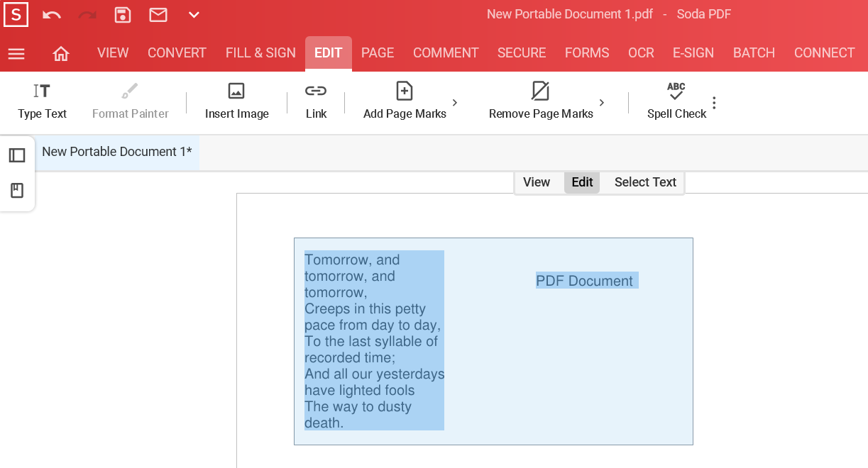This screenshot has width=868, height=468.
Task: Activate the Edit mode button
Action: click(x=582, y=182)
